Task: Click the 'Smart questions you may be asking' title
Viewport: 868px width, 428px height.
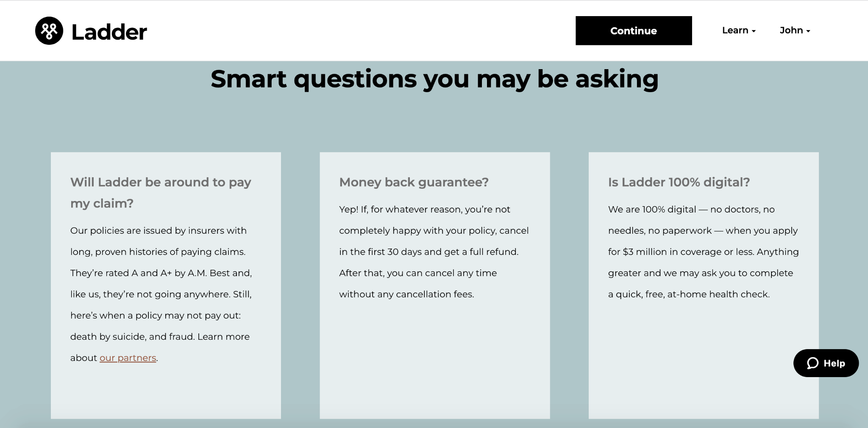Action: [x=434, y=79]
